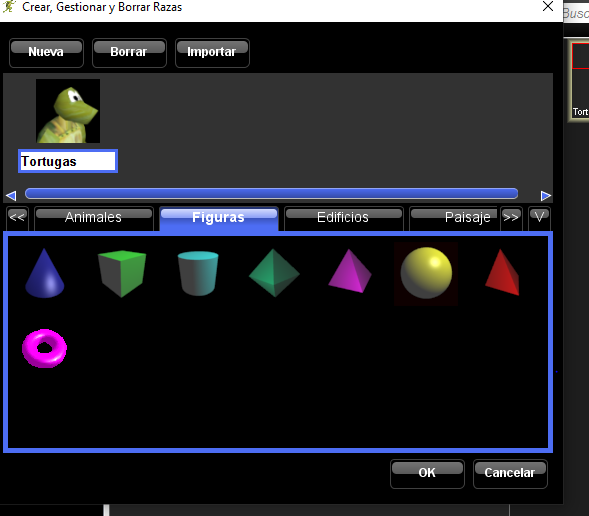The width and height of the screenshot is (589, 516).
Task: Pick the red tetrahedron shape
Action: [502, 272]
